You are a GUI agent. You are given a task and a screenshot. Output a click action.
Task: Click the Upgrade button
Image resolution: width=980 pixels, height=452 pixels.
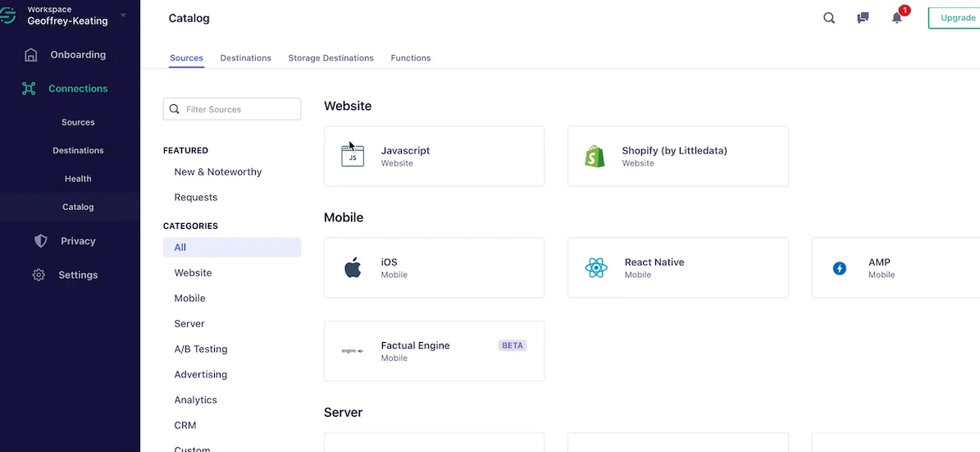point(954,18)
